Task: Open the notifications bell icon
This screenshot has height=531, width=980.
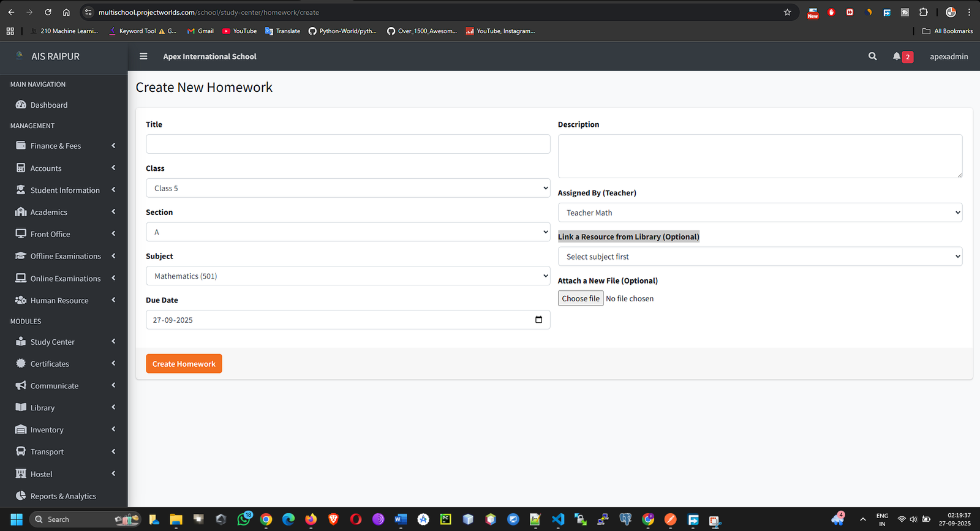Action: pos(897,56)
